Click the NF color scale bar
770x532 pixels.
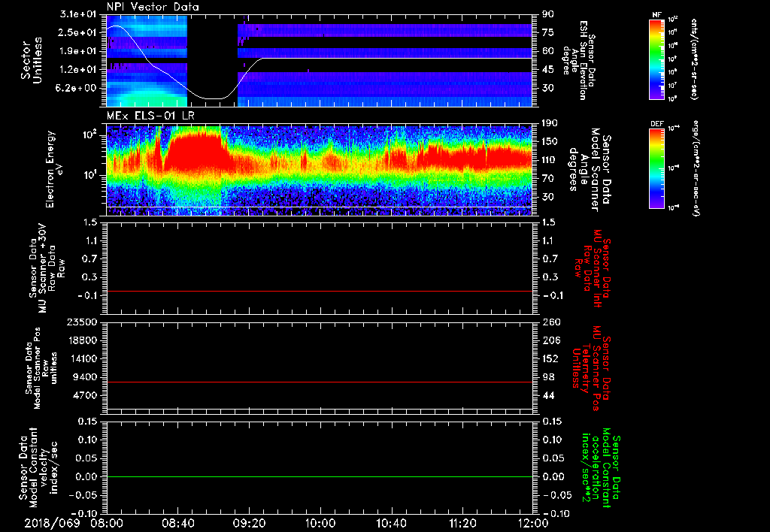pyautogui.click(x=656, y=59)
